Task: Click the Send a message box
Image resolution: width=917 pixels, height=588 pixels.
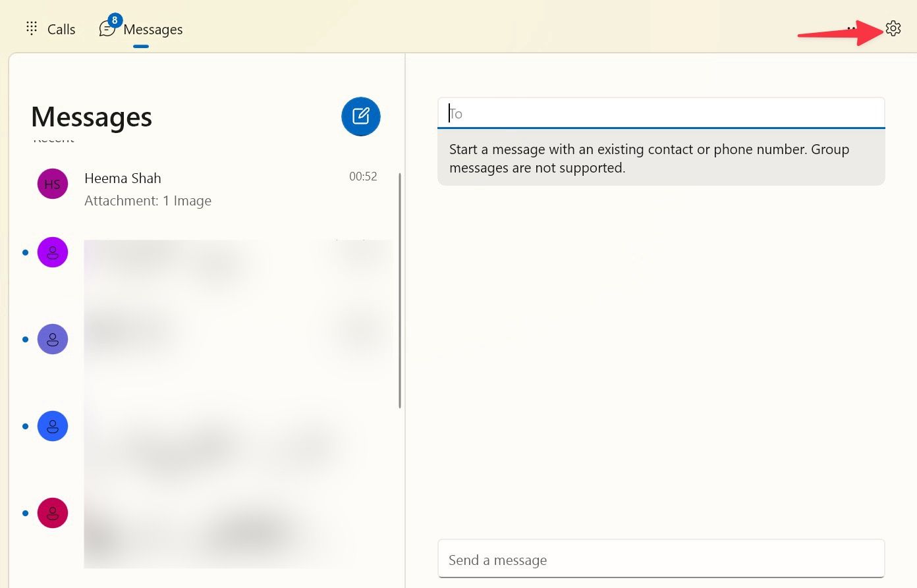Action: 661,559
